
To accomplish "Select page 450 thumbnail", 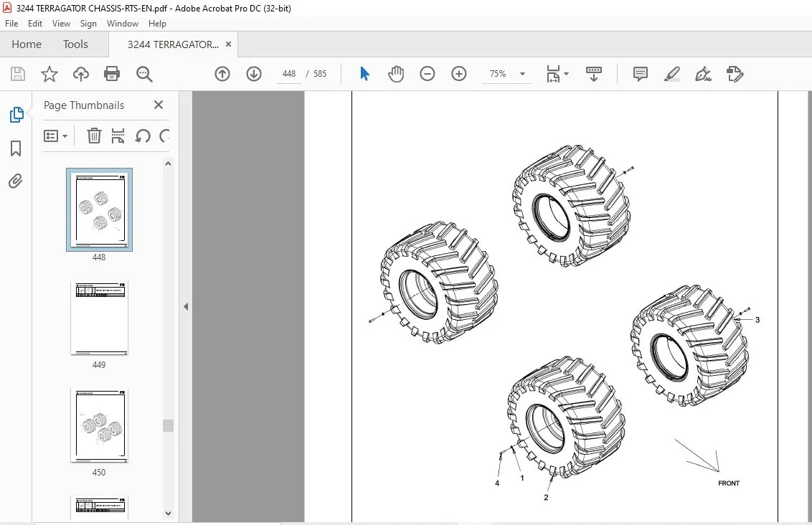I will pyautogui.click(x=100, y=425).
